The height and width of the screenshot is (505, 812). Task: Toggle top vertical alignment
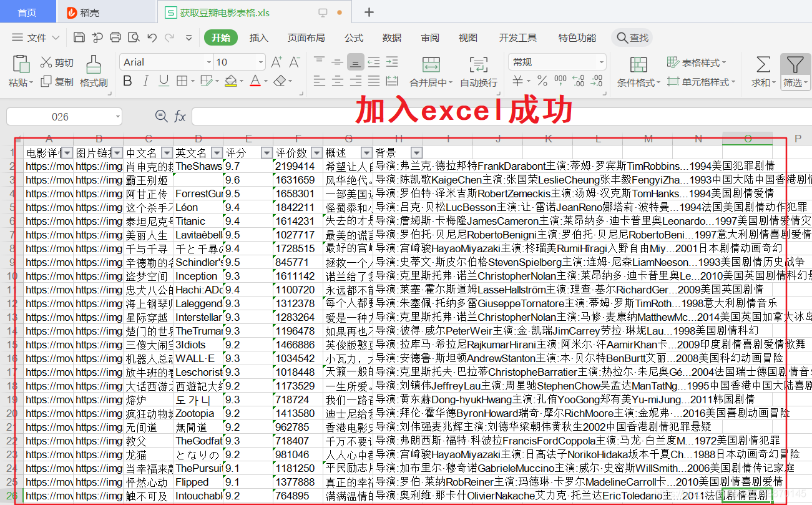point(320,62)
